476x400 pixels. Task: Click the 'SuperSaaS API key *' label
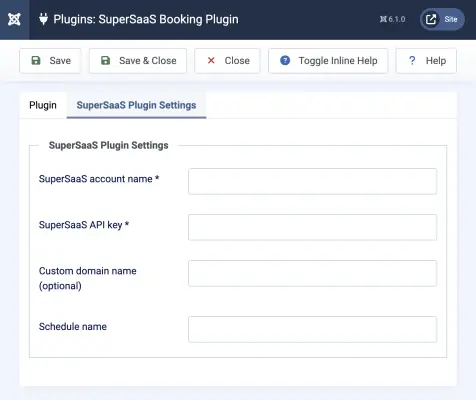[x=84, y=225]
